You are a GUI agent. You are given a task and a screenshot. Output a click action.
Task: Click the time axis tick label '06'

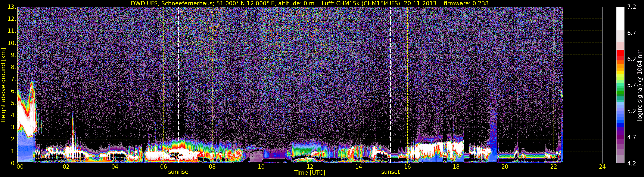pyautogui.click(x=164, y=167)
